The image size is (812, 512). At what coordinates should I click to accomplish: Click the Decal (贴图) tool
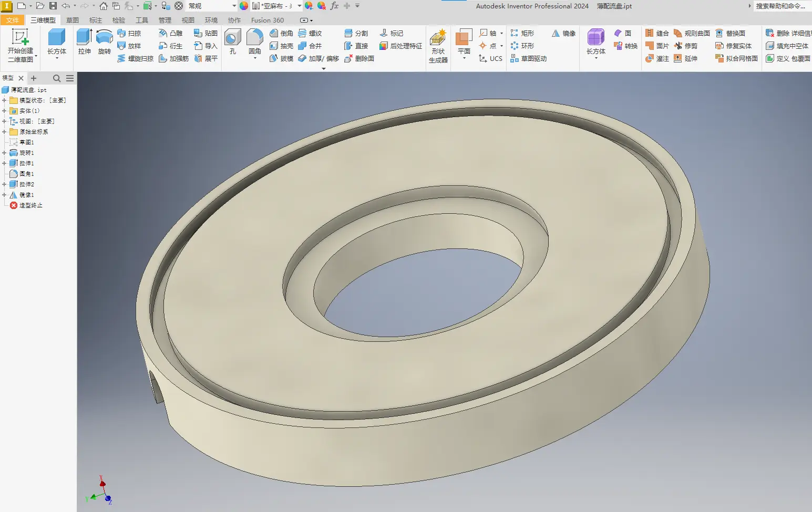(x=205, y=33)
